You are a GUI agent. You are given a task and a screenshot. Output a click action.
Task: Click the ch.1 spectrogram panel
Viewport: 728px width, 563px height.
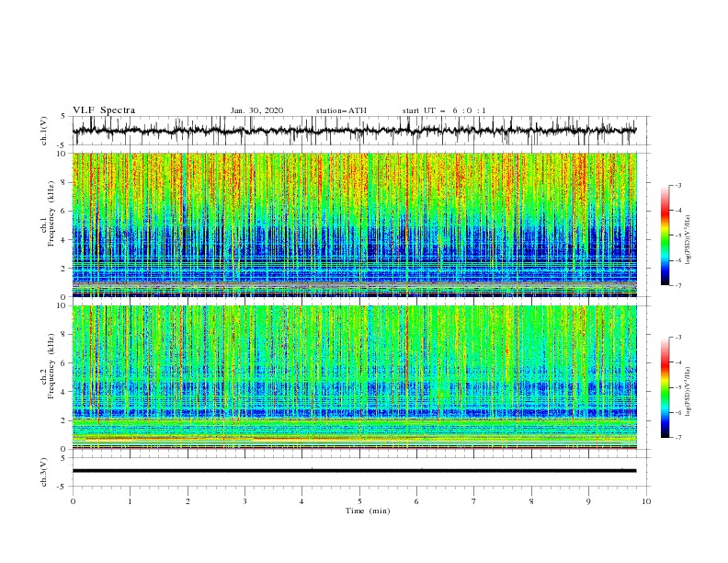pos(354,224)
